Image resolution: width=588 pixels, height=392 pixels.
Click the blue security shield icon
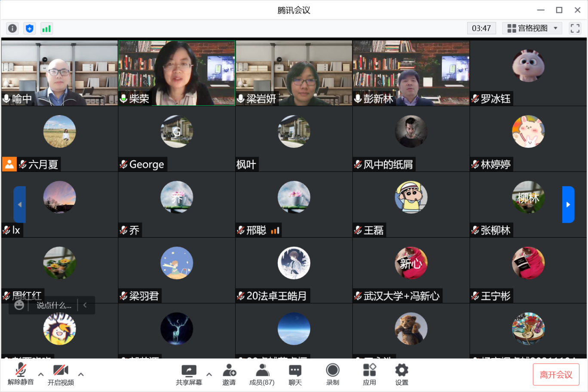[29, 28]
